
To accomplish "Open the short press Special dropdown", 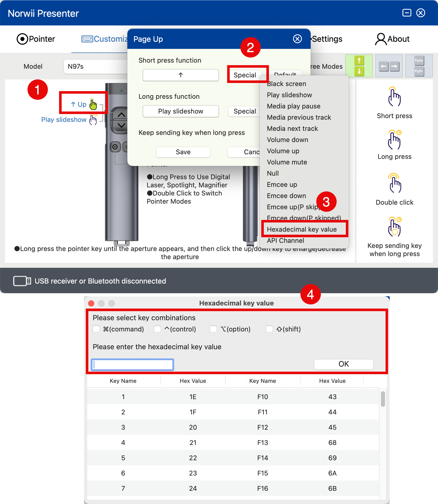I will click(x=245, y=75).
